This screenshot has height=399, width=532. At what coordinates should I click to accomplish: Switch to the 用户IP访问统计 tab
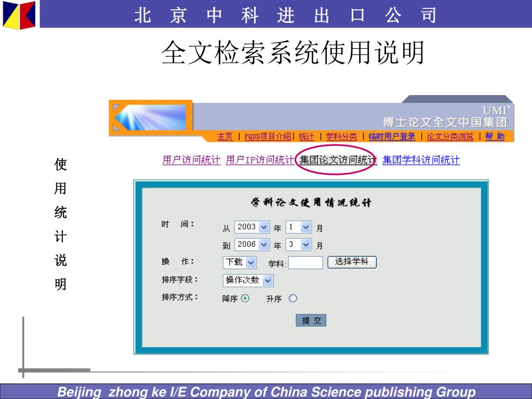click(260, 160)
